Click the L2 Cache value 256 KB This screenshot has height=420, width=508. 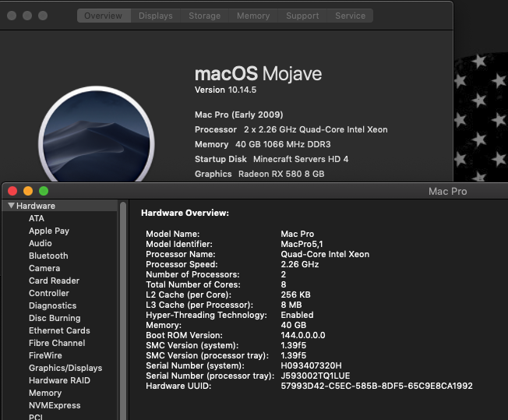pyautogui.click(x=295, y=295)
